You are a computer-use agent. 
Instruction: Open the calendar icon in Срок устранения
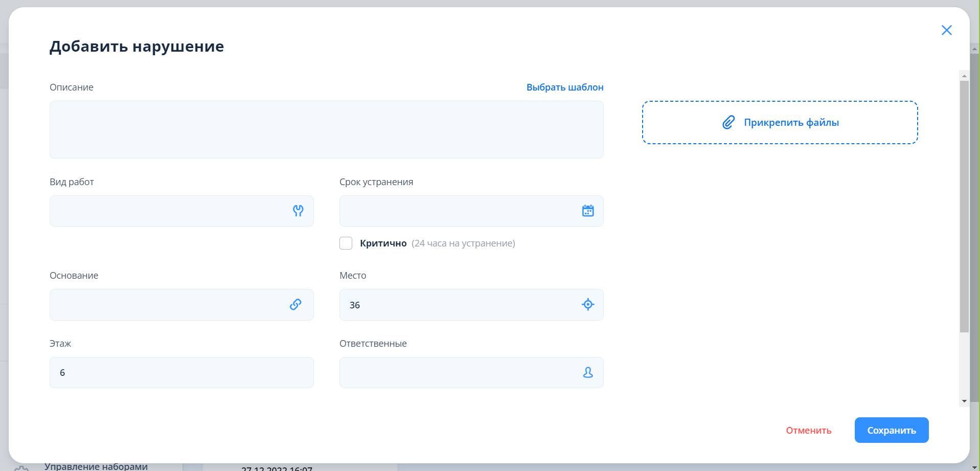(588, 211)
